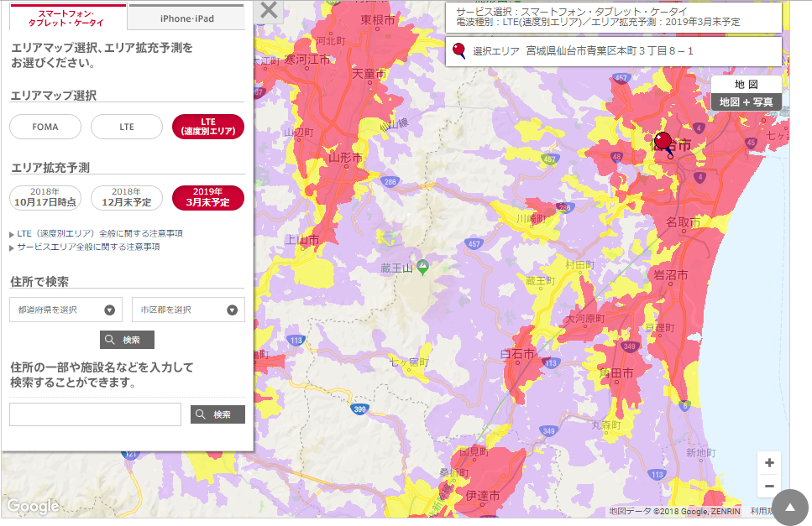Choose the 2019年3月末予定 forecast

(x=208, y=198)
